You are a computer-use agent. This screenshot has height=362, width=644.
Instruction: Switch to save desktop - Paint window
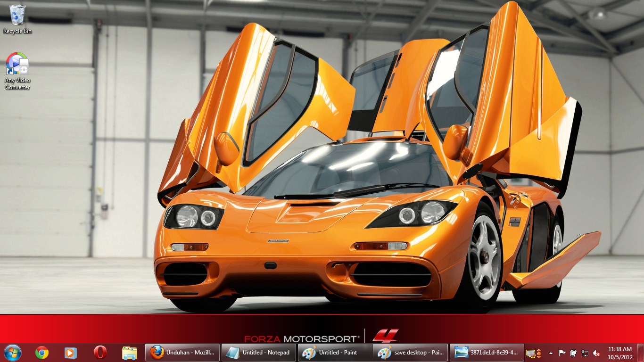pos(411,353)
